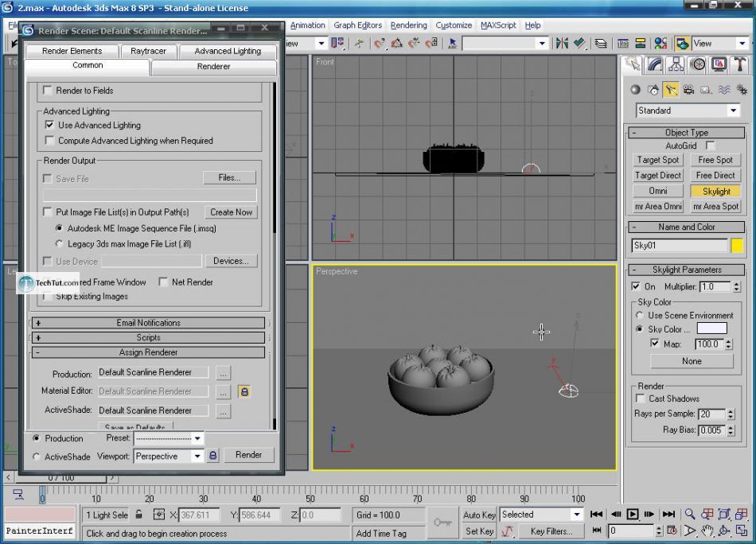Screen dimensions: 756x544
Task: Enable Compute Advanced Lighting when Required
Action: (x=49, y=140)
